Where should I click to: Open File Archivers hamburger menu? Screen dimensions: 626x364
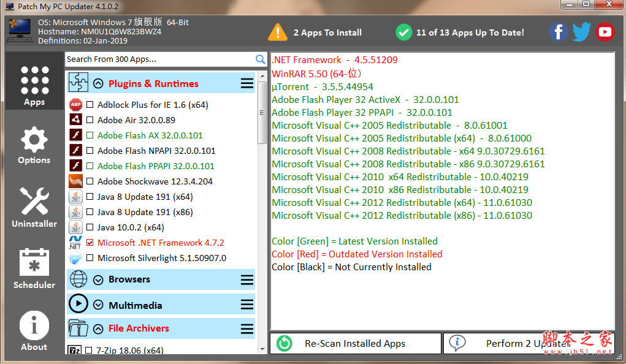click(x=247, y=329)
